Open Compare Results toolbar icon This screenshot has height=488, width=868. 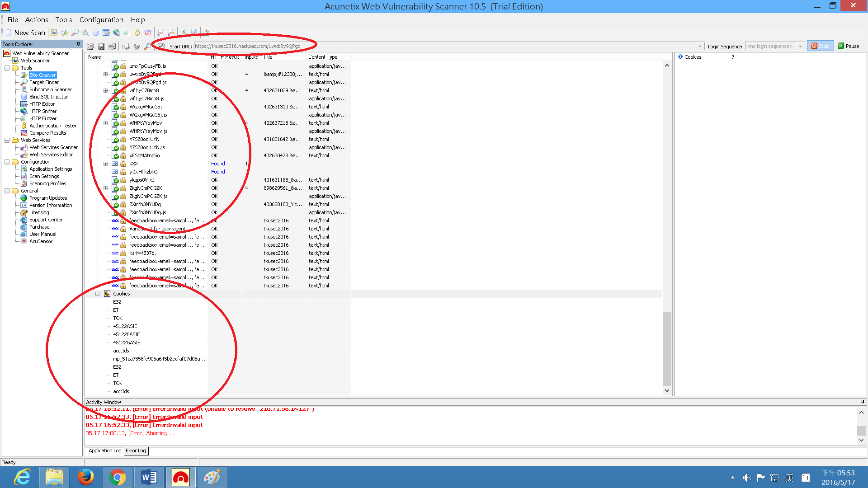click(x=148, y=33)
